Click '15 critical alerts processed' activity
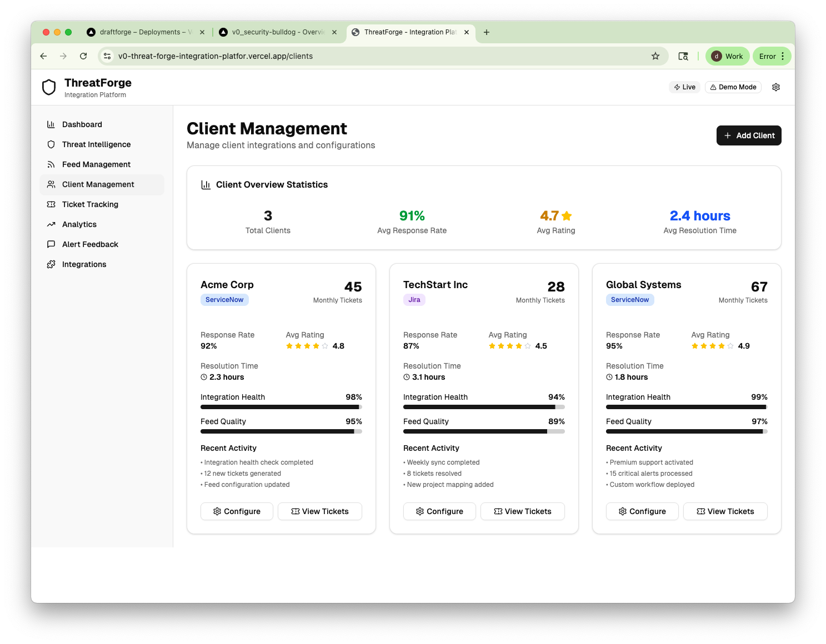This screenshot has height=644, width=826. (x=651, y=474)
